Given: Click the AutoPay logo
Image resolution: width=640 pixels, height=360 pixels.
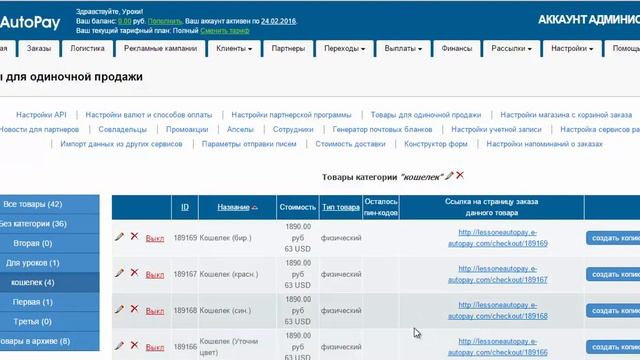Looking at the screenshot, I should pyautogui.click(x=29, y=22).
